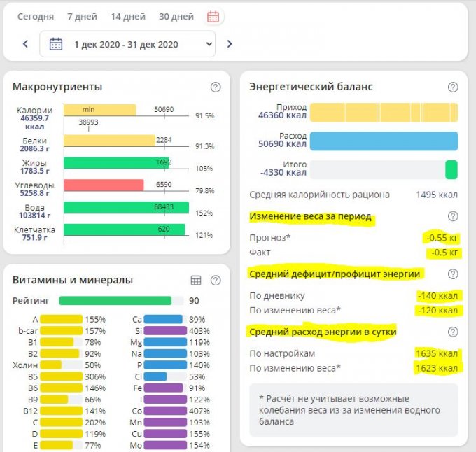Go to the next date period arrow
This screenshot has width=476, height=452.
229,44
